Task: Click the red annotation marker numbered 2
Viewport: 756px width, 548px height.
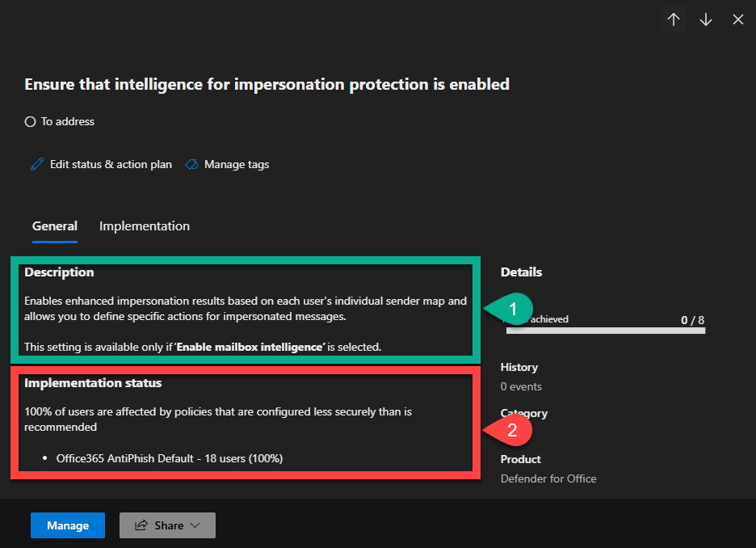Action: 510,430
